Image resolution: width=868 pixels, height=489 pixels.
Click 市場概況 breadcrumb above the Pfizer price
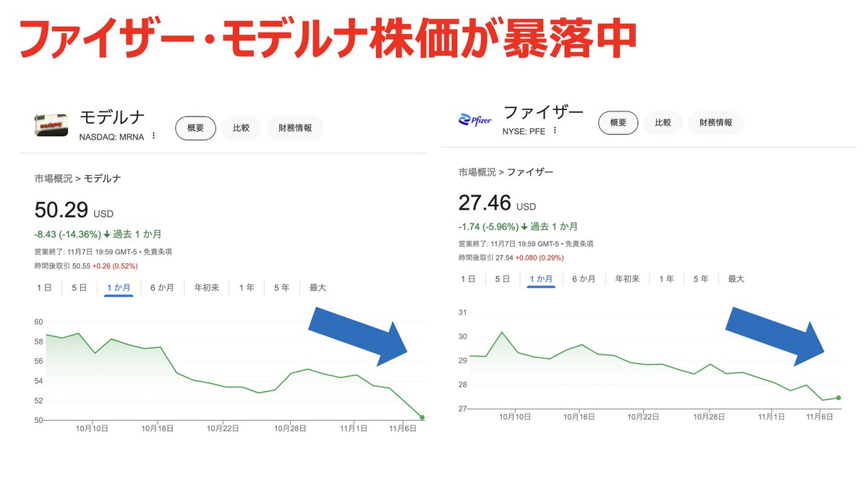tap(477, 172)
